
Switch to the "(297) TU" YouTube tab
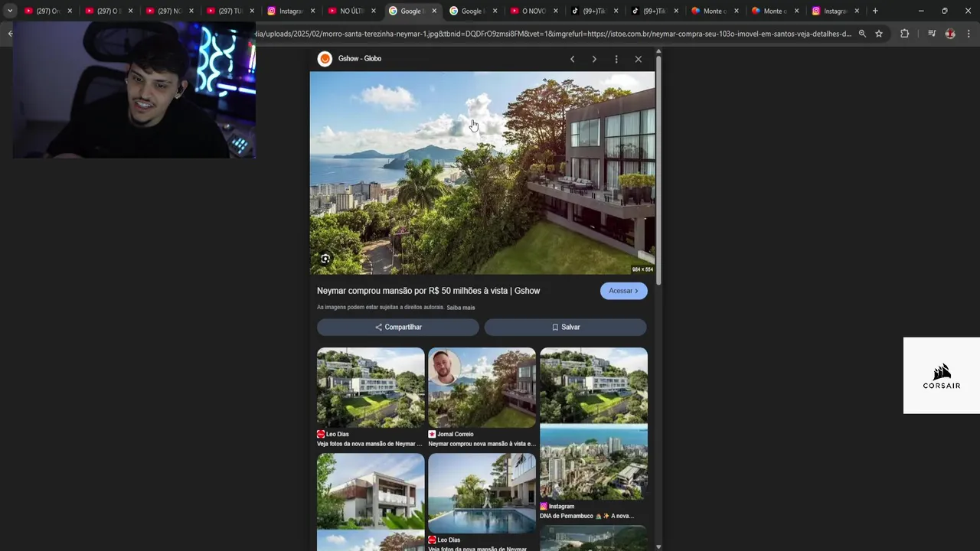[230, 11]
